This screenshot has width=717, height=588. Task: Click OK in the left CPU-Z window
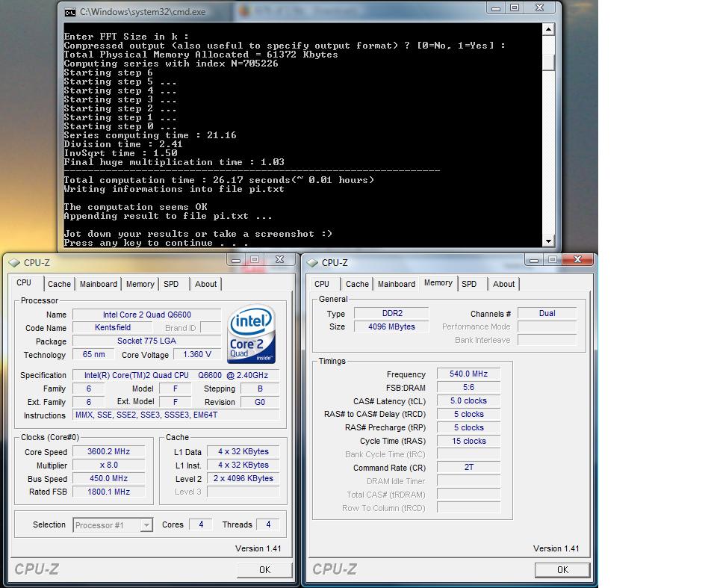pyautogui.click(x=264, y=570)
